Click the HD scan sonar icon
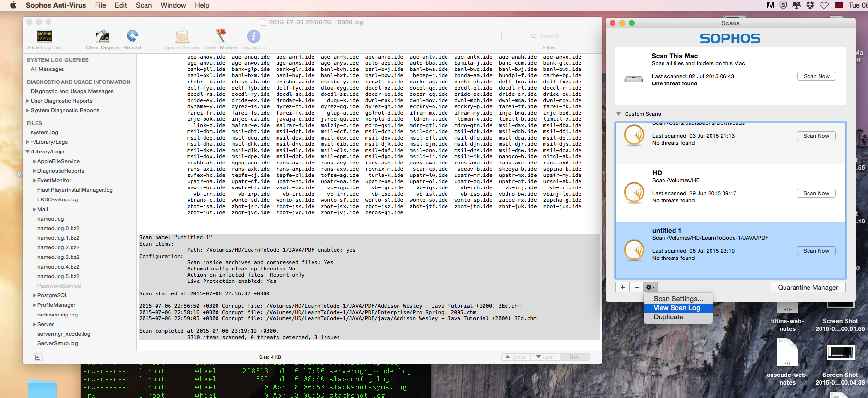Image resolution: width=868 pixels, height=398 pixels. pos(634,193)
